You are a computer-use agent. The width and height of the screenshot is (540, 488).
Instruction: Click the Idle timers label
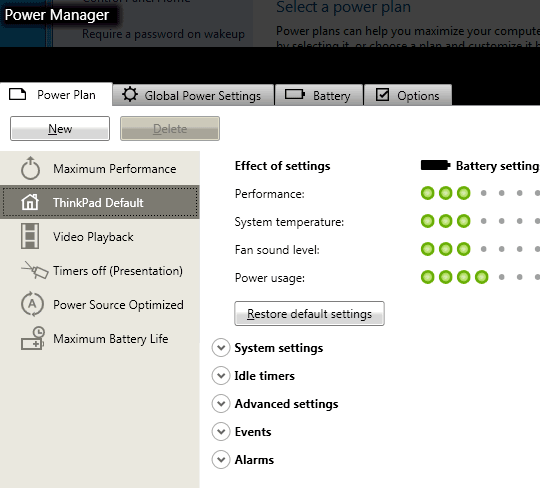(x=264, y=376)
